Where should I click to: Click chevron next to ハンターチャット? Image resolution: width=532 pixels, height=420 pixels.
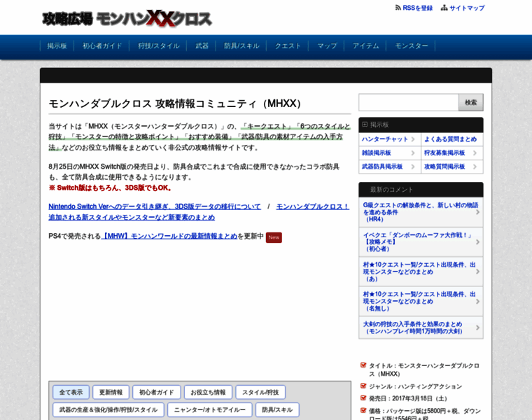(x=413, y=139)
